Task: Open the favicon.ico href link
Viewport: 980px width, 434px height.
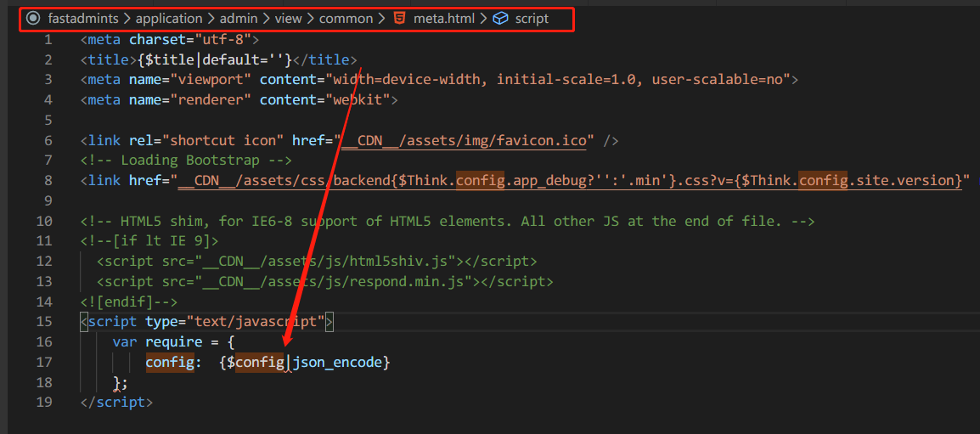Action: click(465, 141)
